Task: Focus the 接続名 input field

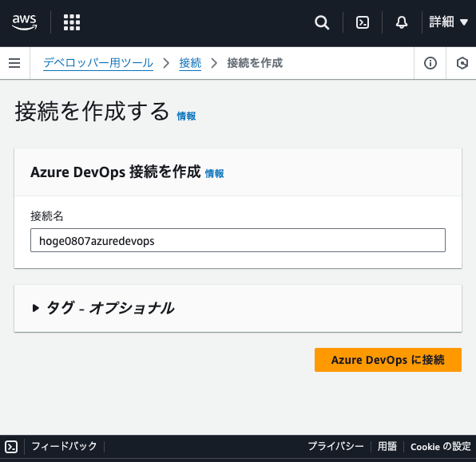Action: tap(238, 240)
